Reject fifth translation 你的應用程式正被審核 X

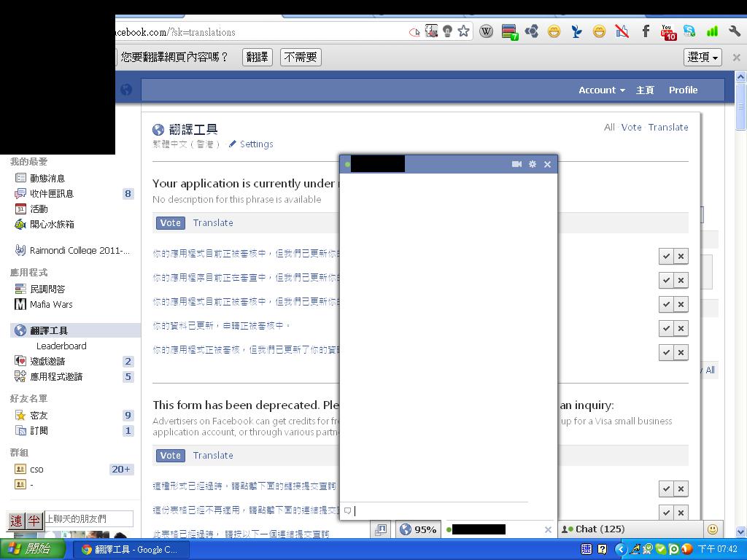pos(681,352)
